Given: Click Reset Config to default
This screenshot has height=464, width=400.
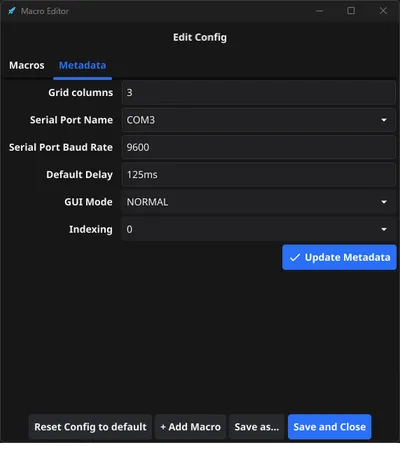Looking at the screenshot, I should (x=90, y=427).
